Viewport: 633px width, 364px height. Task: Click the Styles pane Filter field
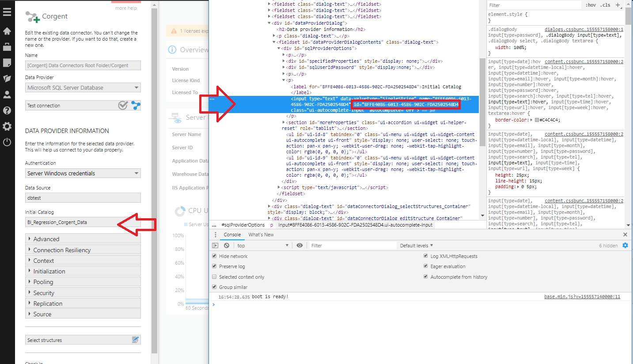(x=534, y=5)
